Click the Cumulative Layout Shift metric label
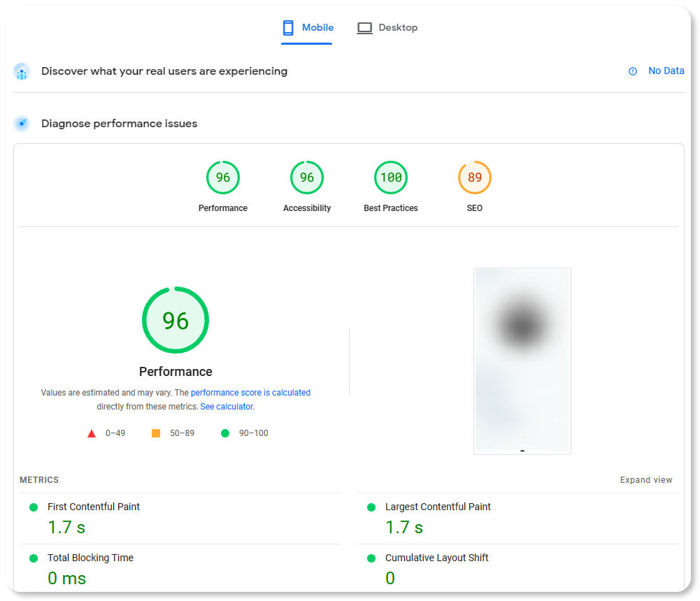Viewport: 700px width, 601px height. tap(436, 558)
